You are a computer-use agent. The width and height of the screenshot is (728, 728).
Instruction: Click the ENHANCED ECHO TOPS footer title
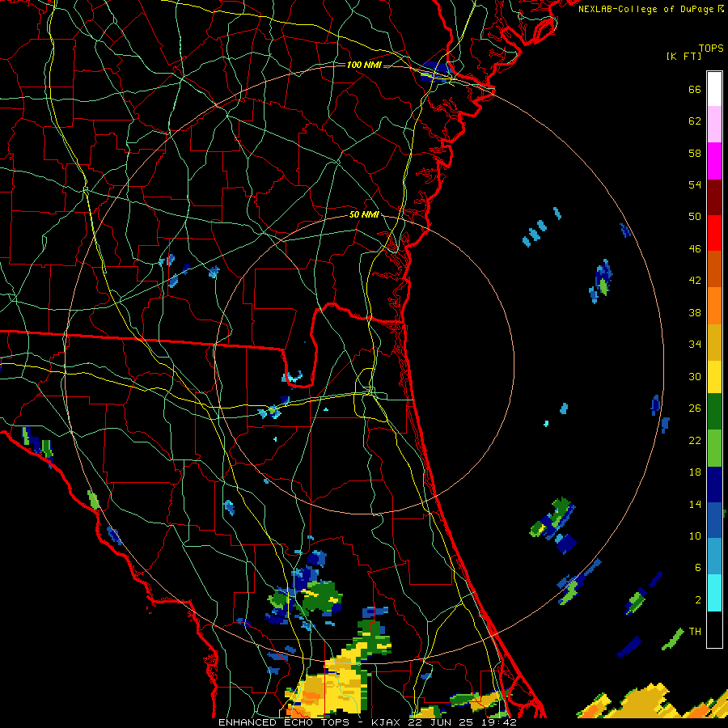283,722
